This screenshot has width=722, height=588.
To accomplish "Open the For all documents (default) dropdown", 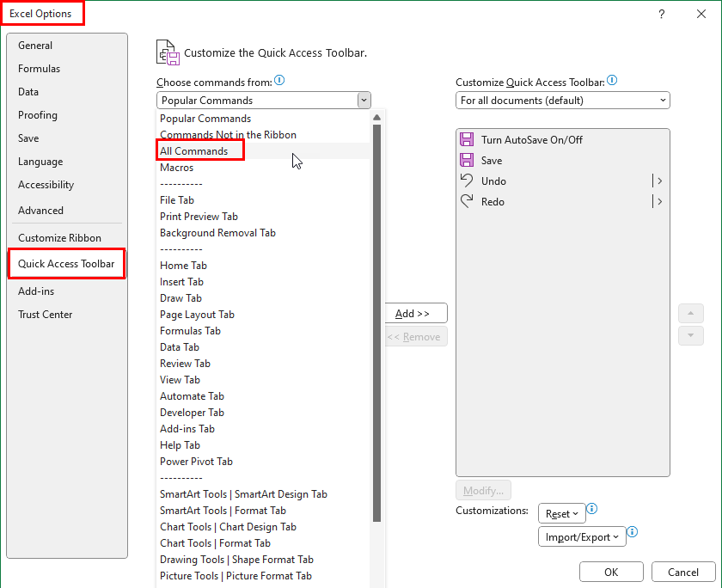I will (x=563, y=101).
